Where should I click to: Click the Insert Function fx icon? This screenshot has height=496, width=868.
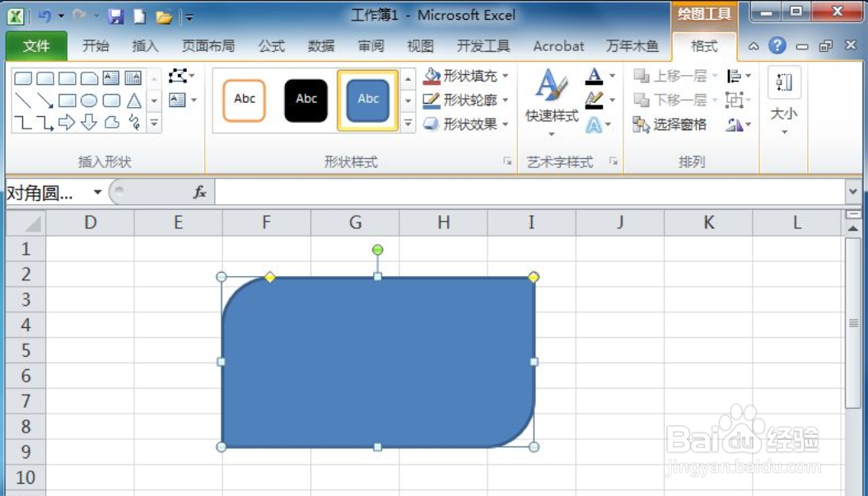(200, 192)
